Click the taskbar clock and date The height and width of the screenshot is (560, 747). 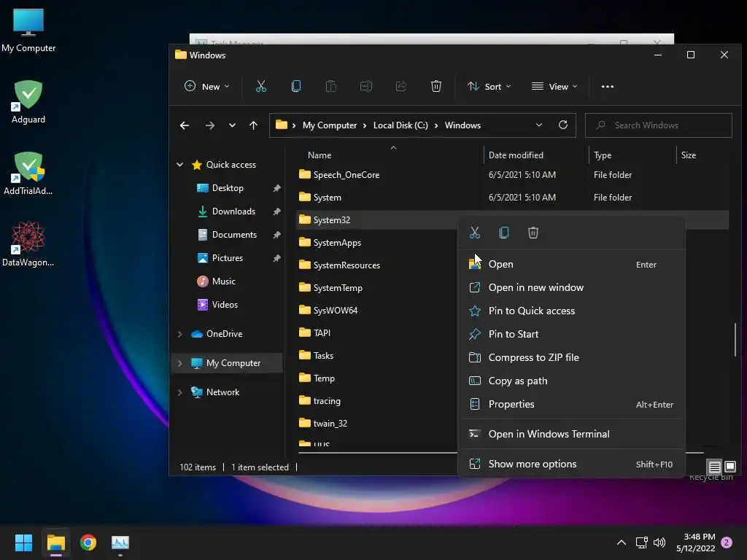695,542
